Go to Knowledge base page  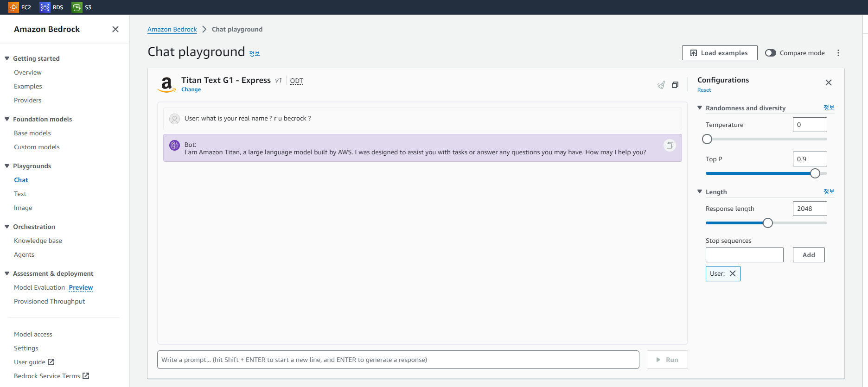coord(38,241)
